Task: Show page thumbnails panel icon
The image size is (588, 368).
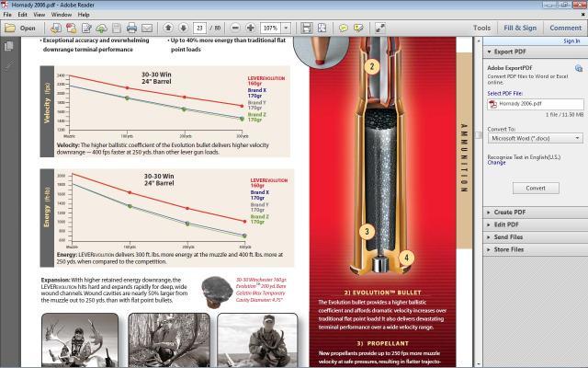Action: [x=8, y=46]
